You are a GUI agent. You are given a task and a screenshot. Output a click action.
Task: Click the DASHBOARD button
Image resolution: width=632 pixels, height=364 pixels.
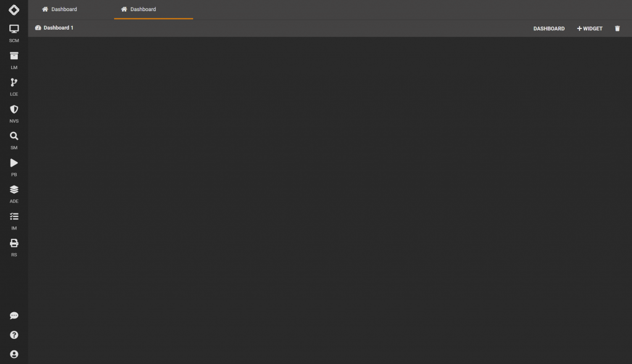(549, 28)
